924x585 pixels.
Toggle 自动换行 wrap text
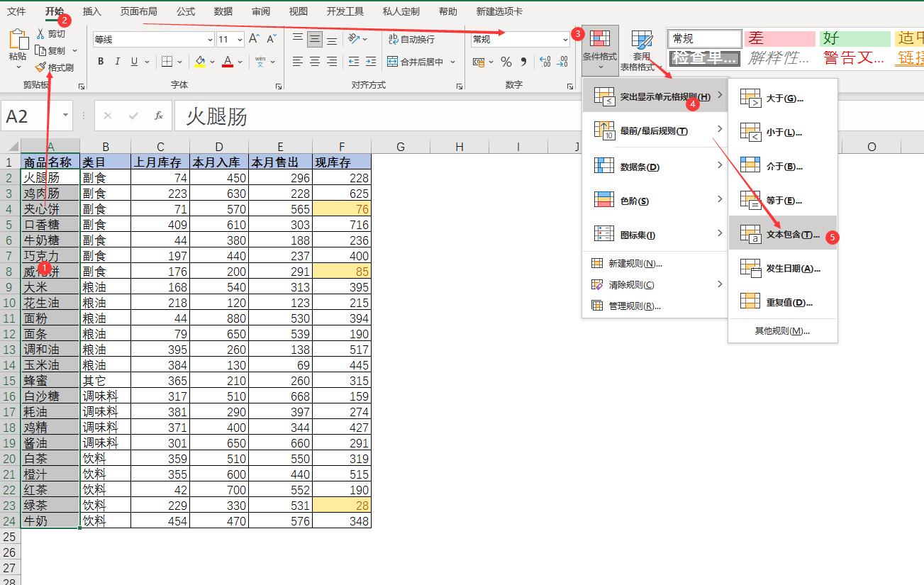click(x=412, y=39)
